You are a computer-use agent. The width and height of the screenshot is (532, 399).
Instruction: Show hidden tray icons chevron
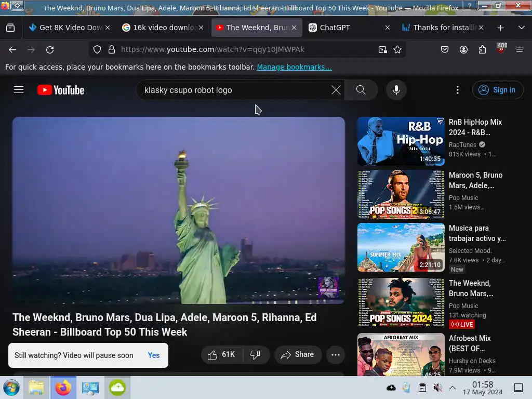pyautogui.click(x=453, y=388)
